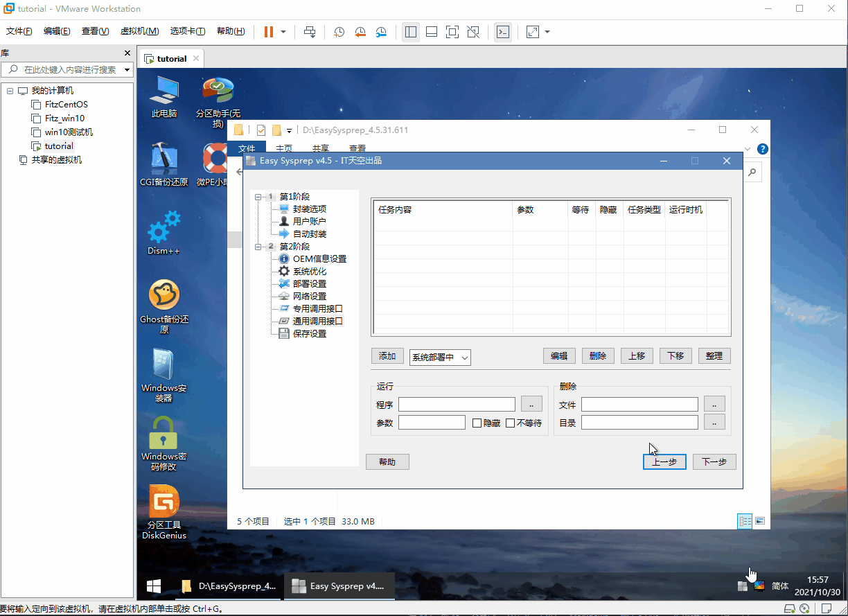Image resolution: width=848 pixels, height=616 pixels.
Task: Click the Windows Start button in guest
Action: click(154, 586)
